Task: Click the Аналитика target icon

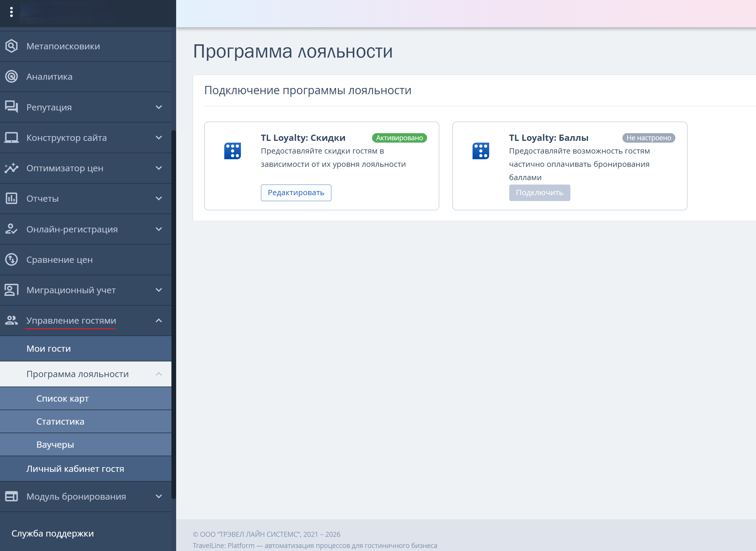Action: [11, 77]
